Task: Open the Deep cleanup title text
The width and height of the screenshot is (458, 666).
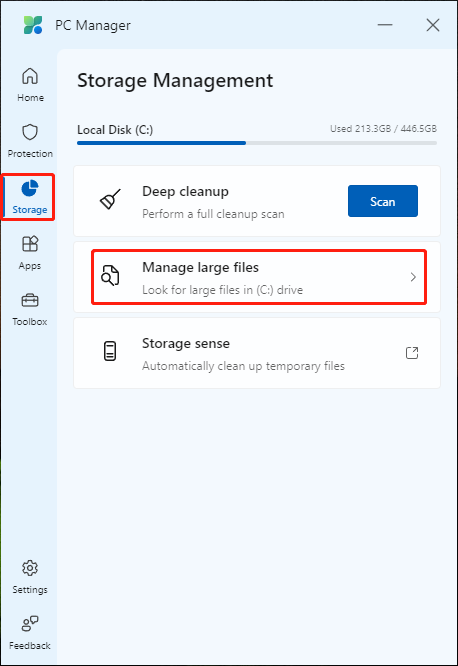Action: 185,192
